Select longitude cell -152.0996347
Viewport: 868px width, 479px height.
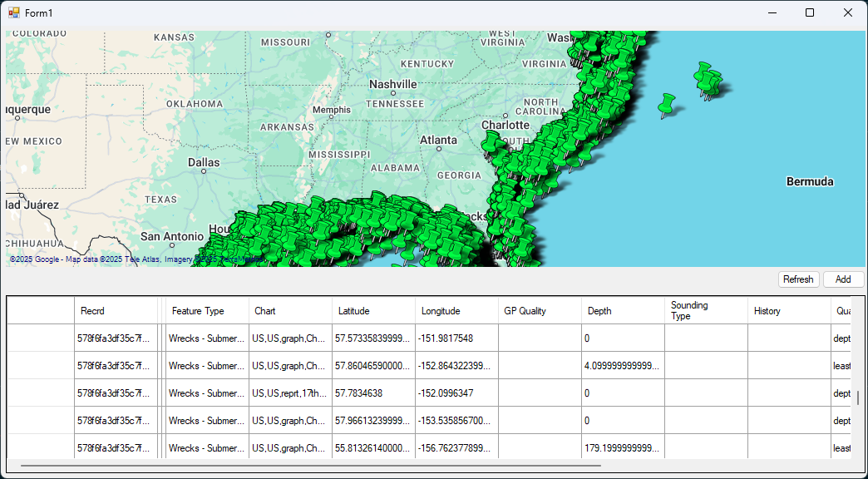[456, 393]
